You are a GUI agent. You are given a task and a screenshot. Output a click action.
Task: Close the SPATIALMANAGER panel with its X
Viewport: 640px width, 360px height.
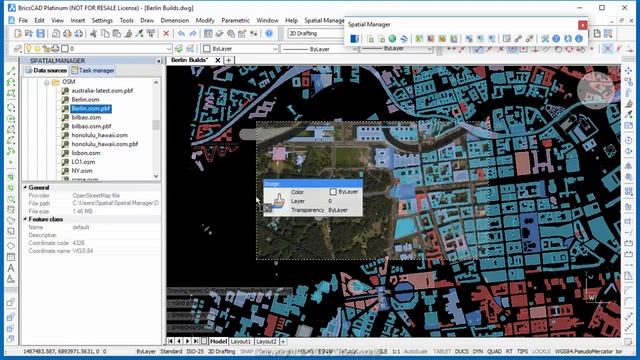click(159, 61)
